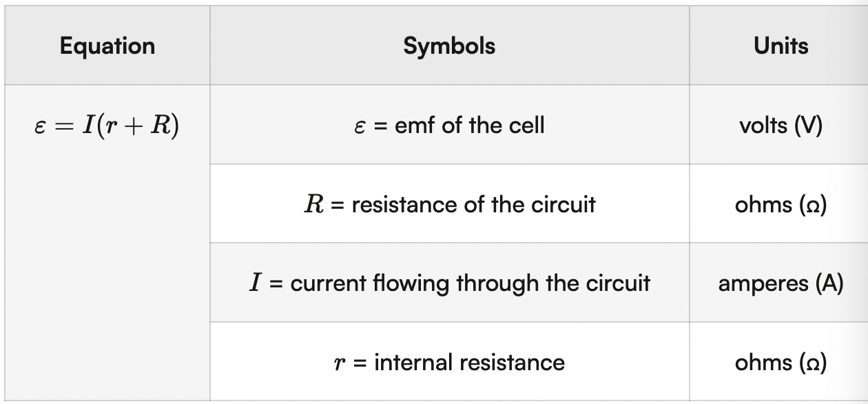Click italic I symbol in Symbols column

click(255, 283)
